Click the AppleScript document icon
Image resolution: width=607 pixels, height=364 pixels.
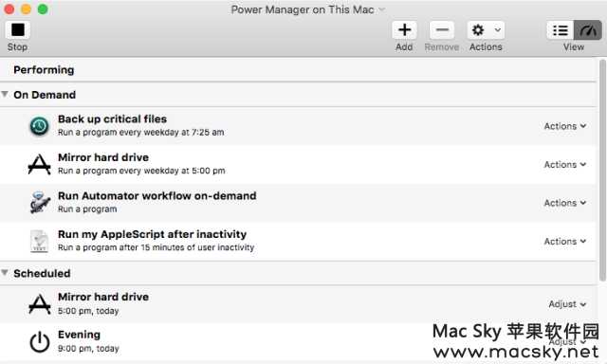coord(39,241)
